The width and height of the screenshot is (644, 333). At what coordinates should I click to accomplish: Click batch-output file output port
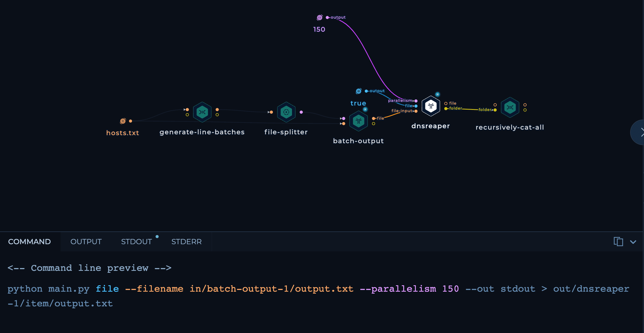[374, 118]
